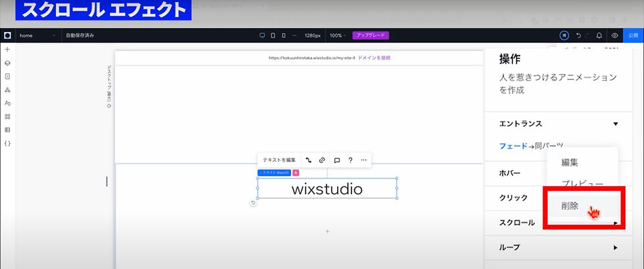Open help question mark in text toolbar
The height and width of the screenshot is (269, 644).
[350, 160]
